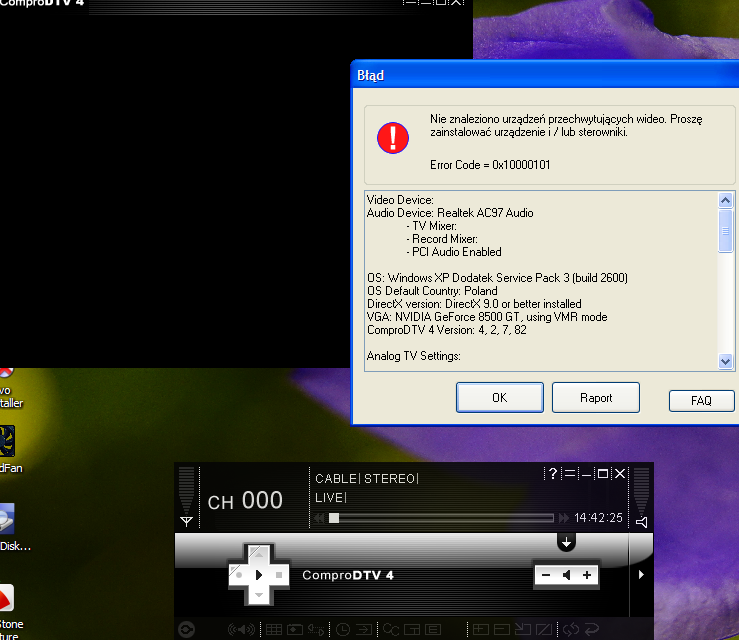Viewport: 739px width, 640px height.
Task: Click the ComproDTV play button
Action: click(259, 575)
